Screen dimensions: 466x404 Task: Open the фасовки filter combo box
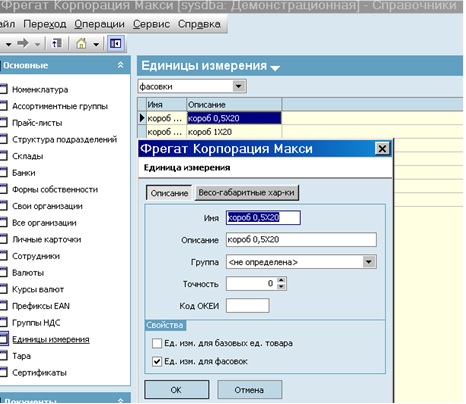tap(192, 87)
